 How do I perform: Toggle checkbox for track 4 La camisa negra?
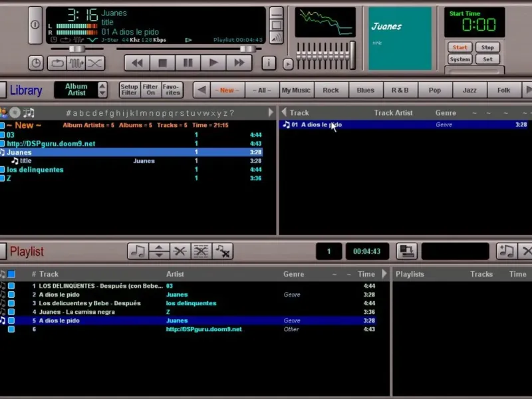(11, 312)
